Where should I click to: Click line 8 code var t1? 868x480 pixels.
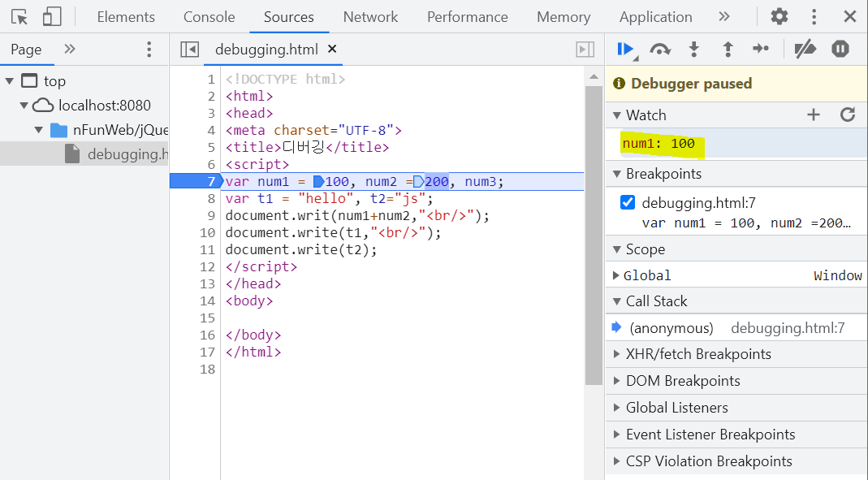(330, 198)
